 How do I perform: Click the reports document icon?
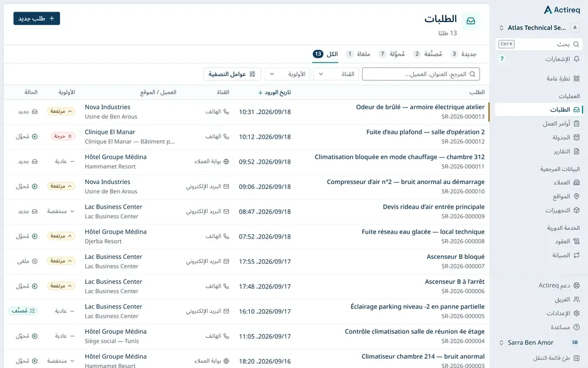point(576,151)
